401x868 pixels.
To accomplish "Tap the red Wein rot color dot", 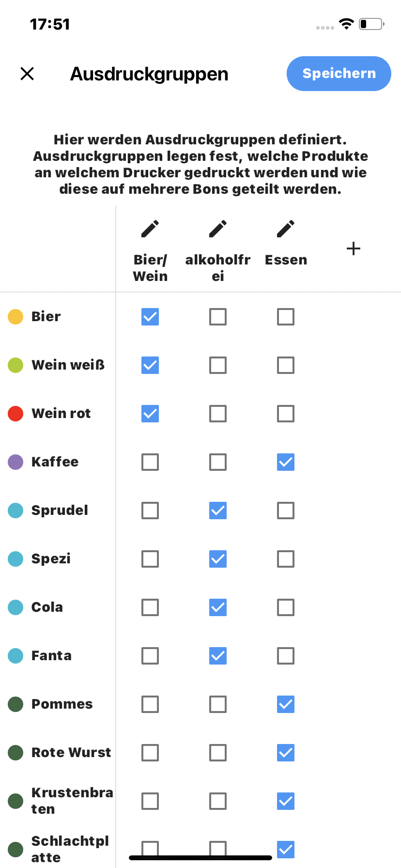I will 15,414.
